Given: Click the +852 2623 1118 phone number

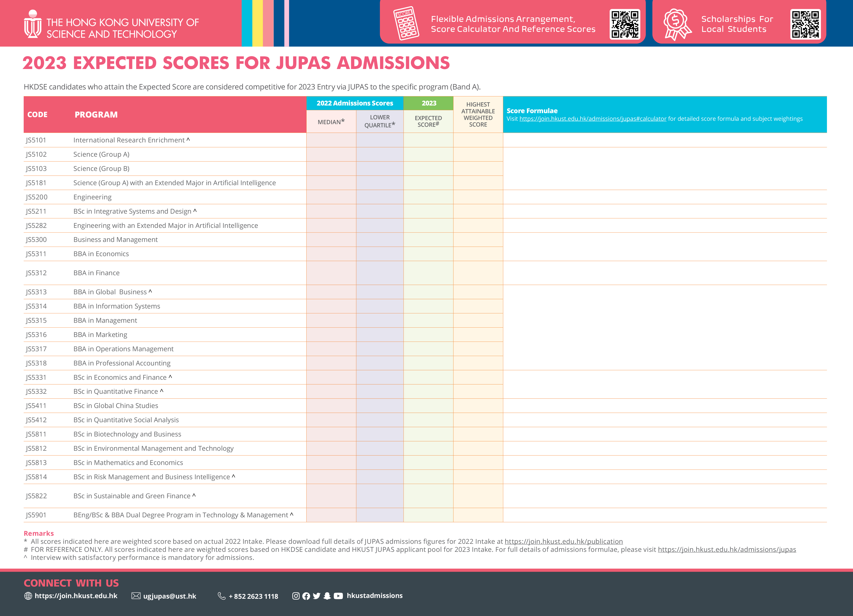Looking at the screenshot, I should click(254, 596).
